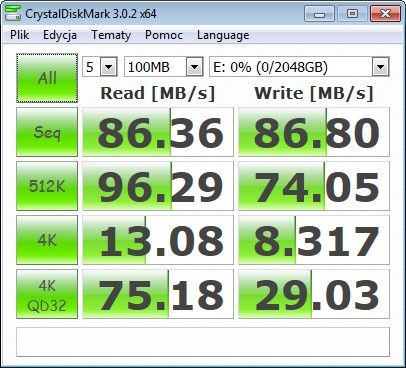Minimize the CrystalDiskMark window

coord(319,14)
